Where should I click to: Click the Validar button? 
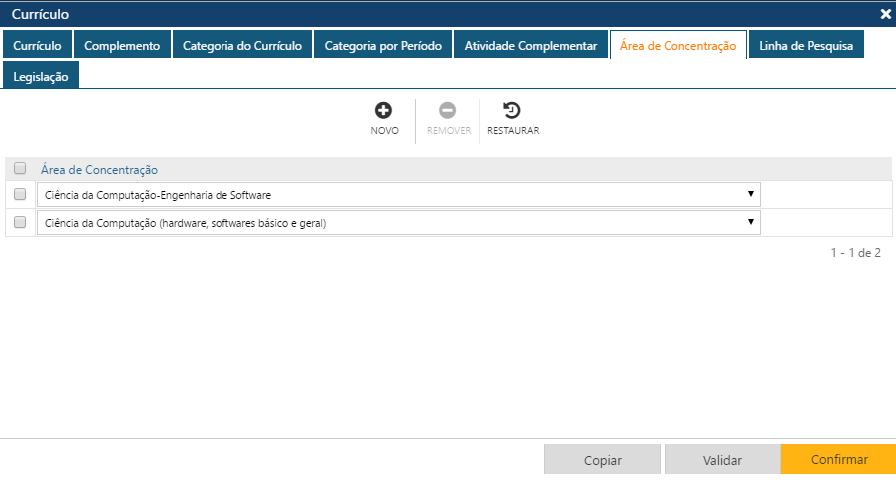722,460
